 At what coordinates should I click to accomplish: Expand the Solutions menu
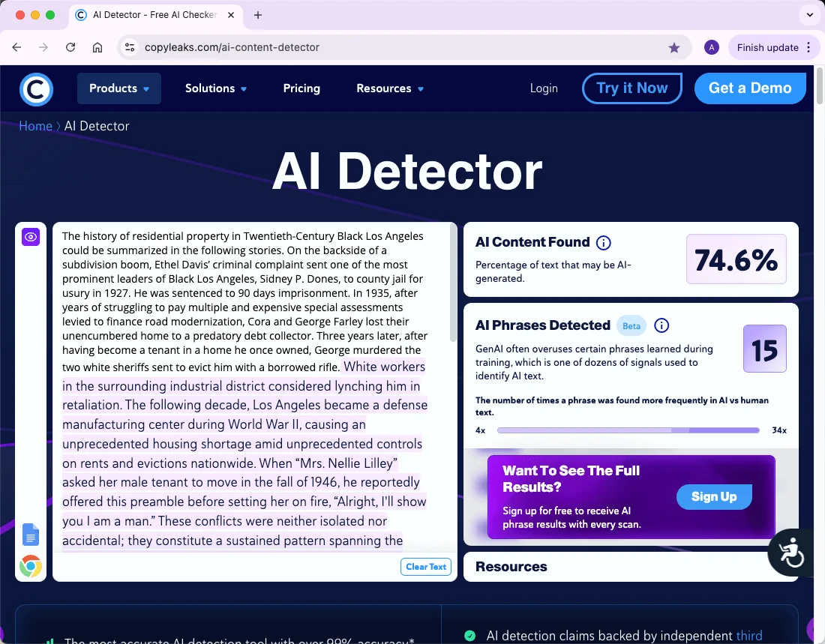click(216, 88)
